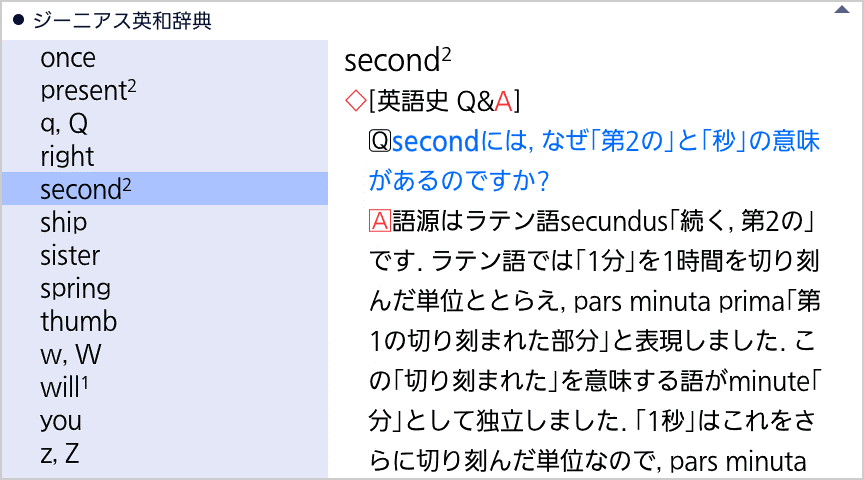
Task: Open the "w, W" entry
Action: click(70, 355)
